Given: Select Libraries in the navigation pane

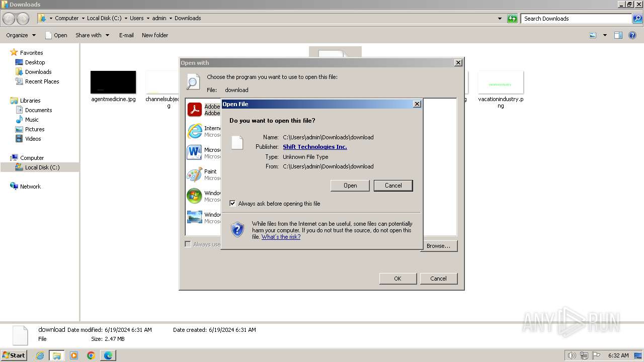Looking at the screenshot, I should tap(30, 101).
